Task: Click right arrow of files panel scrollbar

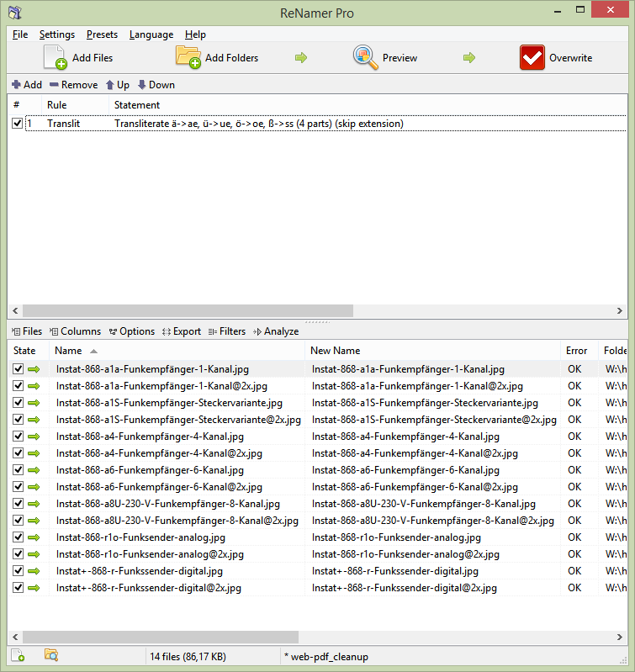Action: 620,637
